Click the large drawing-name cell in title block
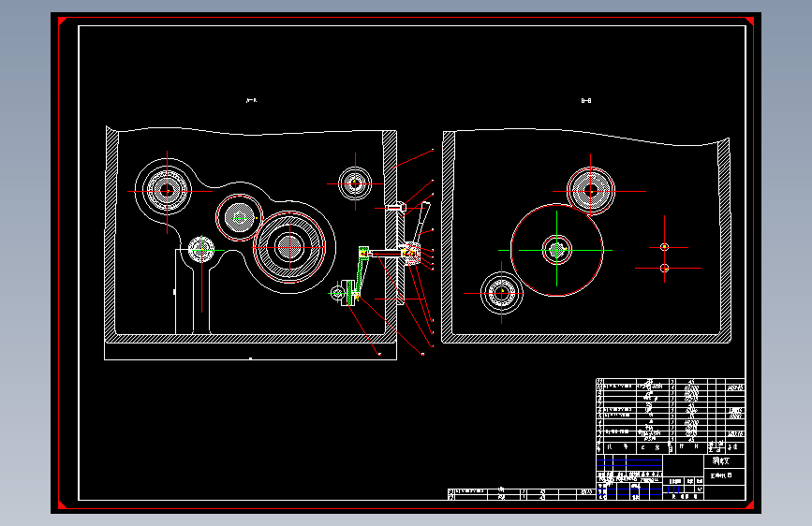This screenshot has height=526, width=812. point(725,476)
